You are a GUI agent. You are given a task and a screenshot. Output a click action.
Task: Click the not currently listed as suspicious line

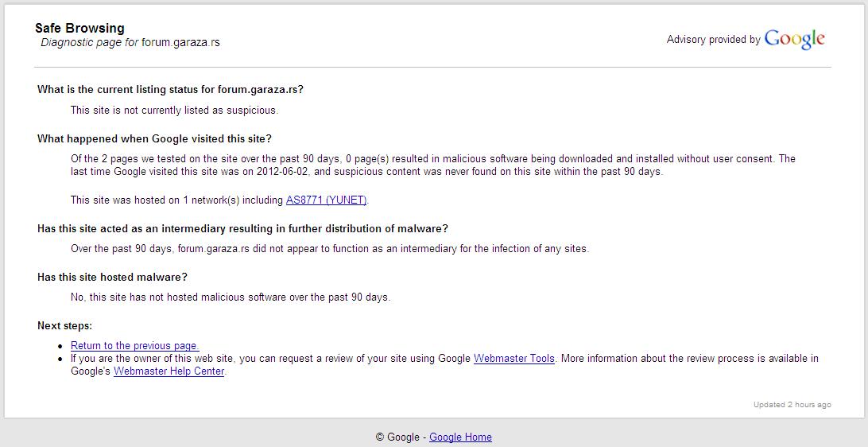[174, 110]
